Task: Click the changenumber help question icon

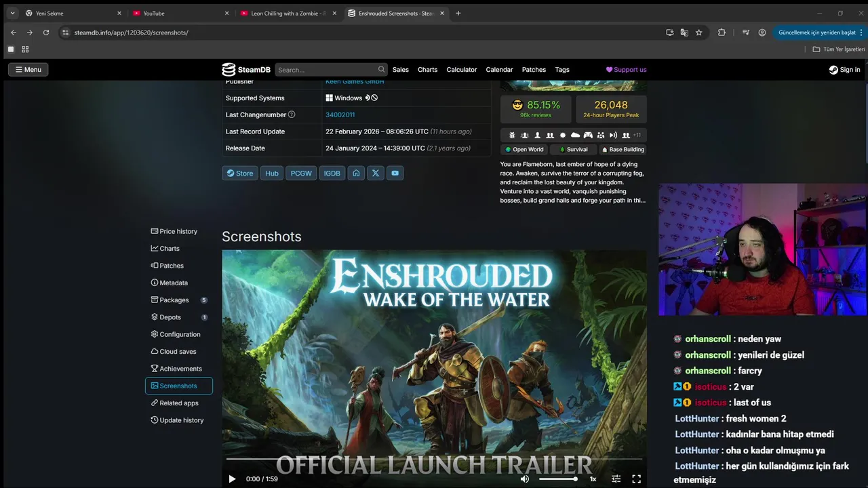Action: pos(292,115)
